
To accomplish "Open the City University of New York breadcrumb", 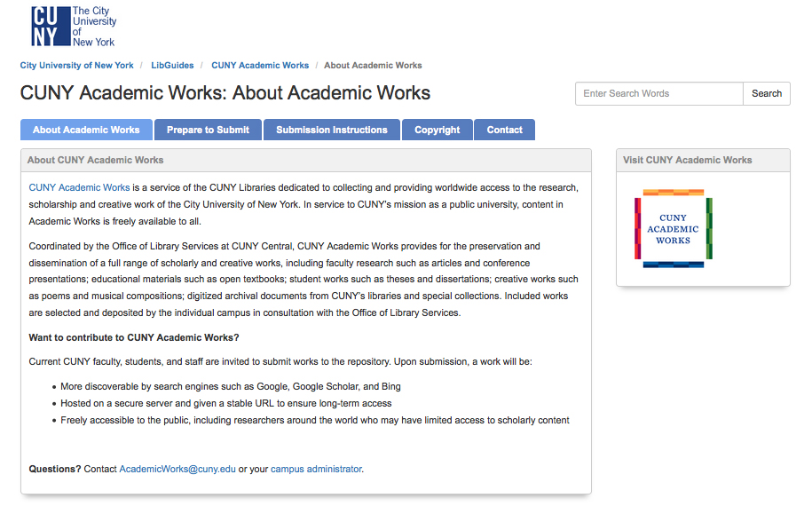I will [x=76, y=66].
